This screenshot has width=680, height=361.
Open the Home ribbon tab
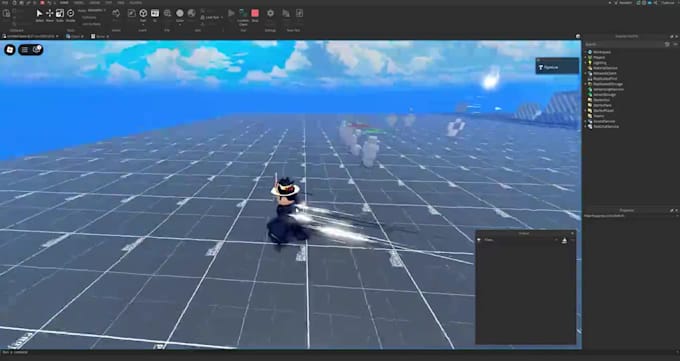click(x=64, y=3)
